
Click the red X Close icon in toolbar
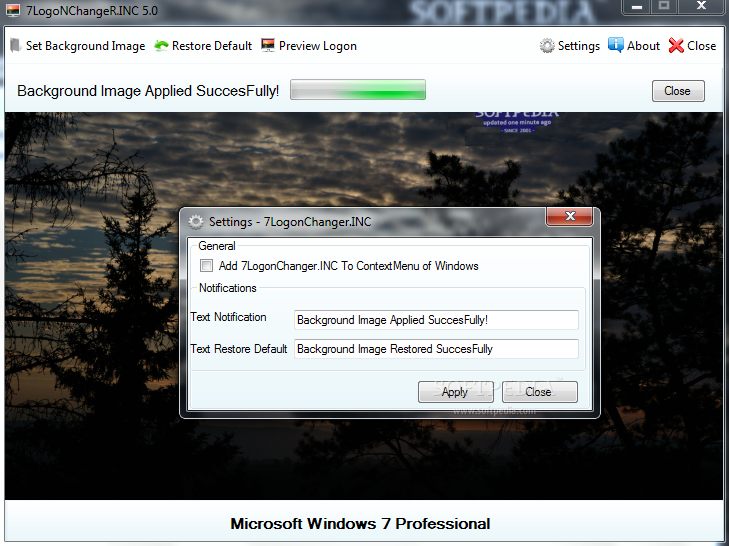pos(676,45)
